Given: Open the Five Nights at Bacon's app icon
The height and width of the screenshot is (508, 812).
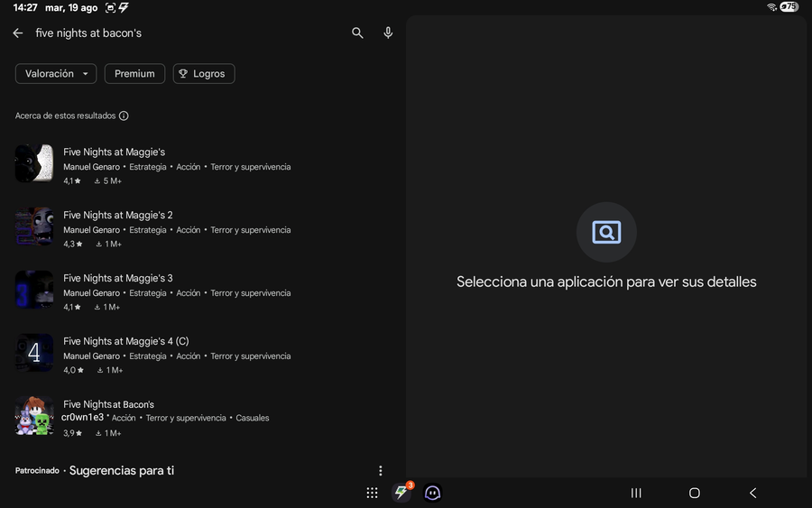Looking at the screenshot, I should pyautogui.click(x=34, y=416).
